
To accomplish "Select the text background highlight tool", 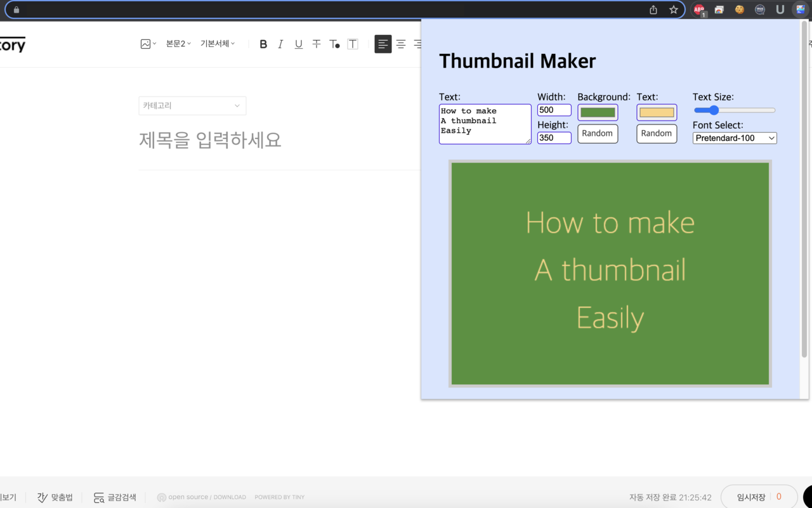I will click(x=353, y=44).
